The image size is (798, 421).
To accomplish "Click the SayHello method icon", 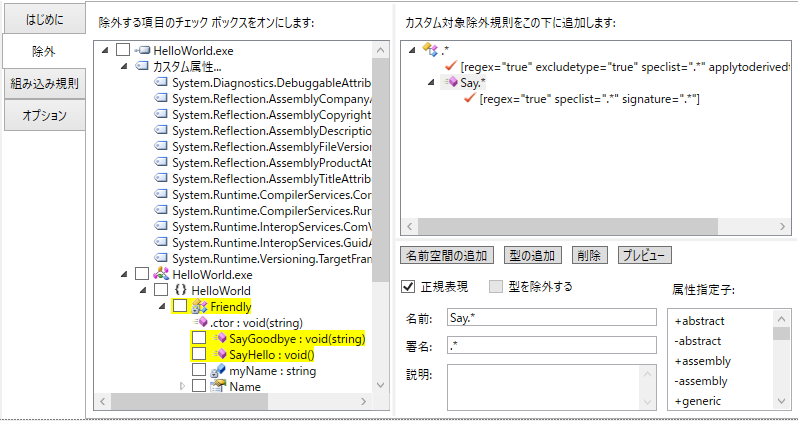I will [x=219, y=354].
